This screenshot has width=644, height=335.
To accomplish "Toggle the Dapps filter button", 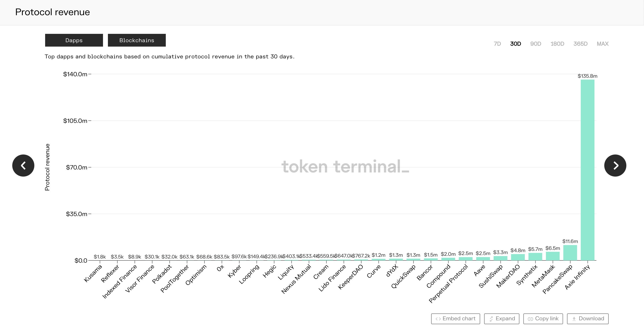I will [74, 40].
